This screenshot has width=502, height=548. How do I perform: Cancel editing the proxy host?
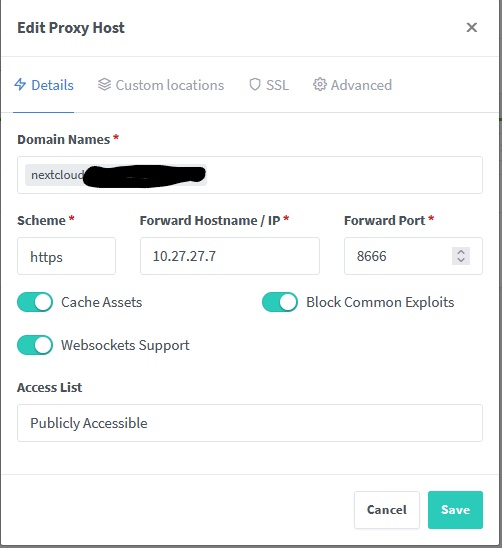(x=387, y=510)
